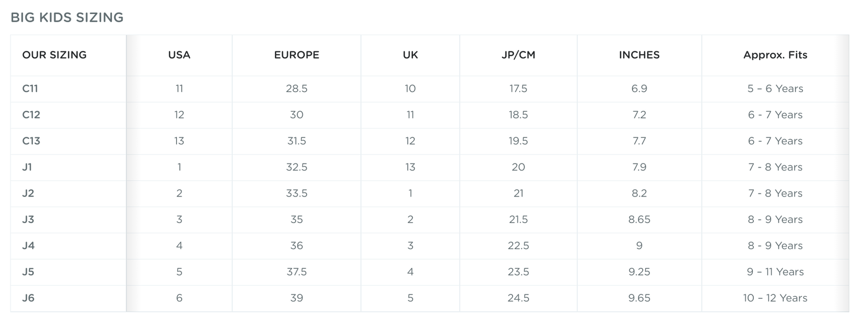
Task: Select the INCHES column header
Action: click(x=639, y=55)
